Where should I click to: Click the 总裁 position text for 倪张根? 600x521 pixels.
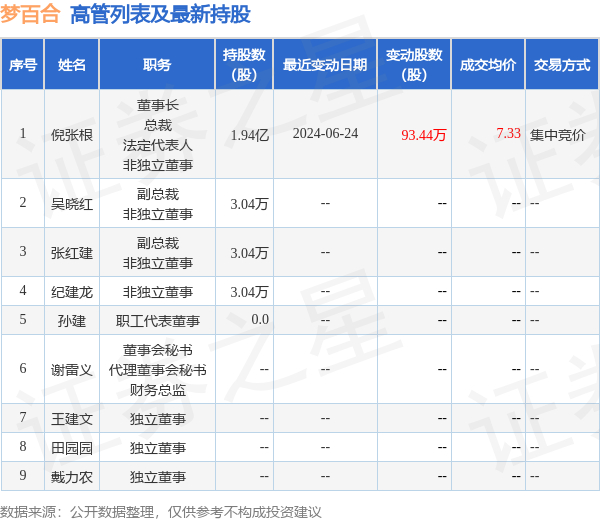[158, 125]
